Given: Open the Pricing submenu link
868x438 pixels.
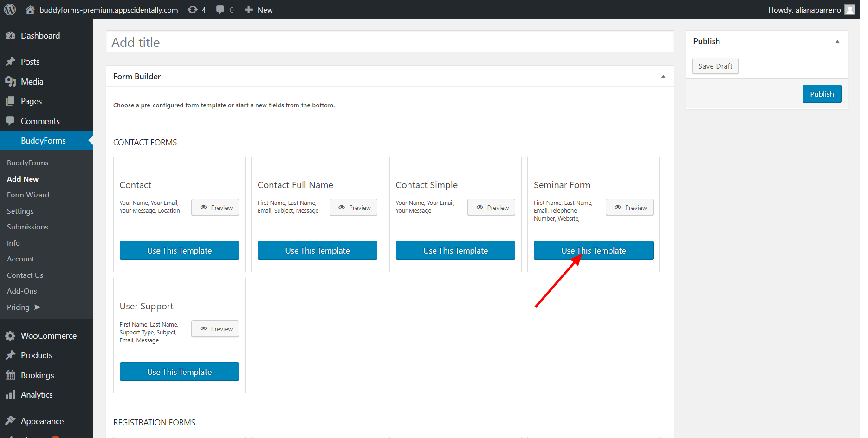Looking at the screenshot, I should tap(18, 307).
